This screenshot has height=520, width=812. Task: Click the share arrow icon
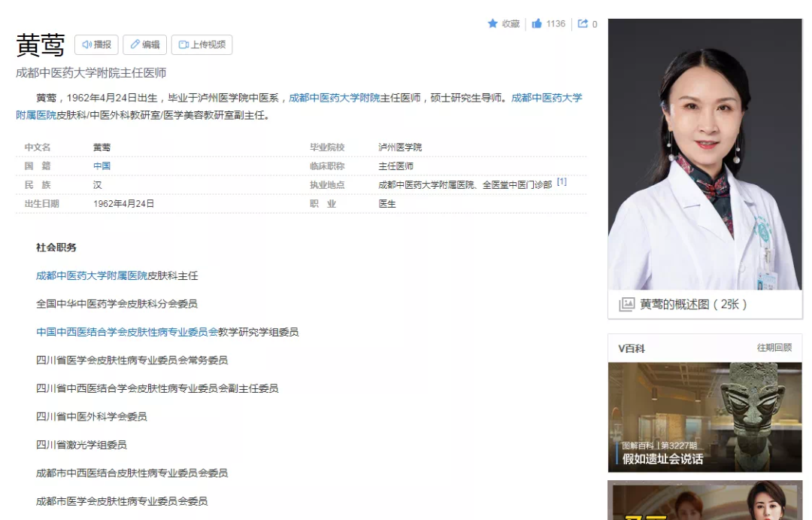tap(583, 24)
